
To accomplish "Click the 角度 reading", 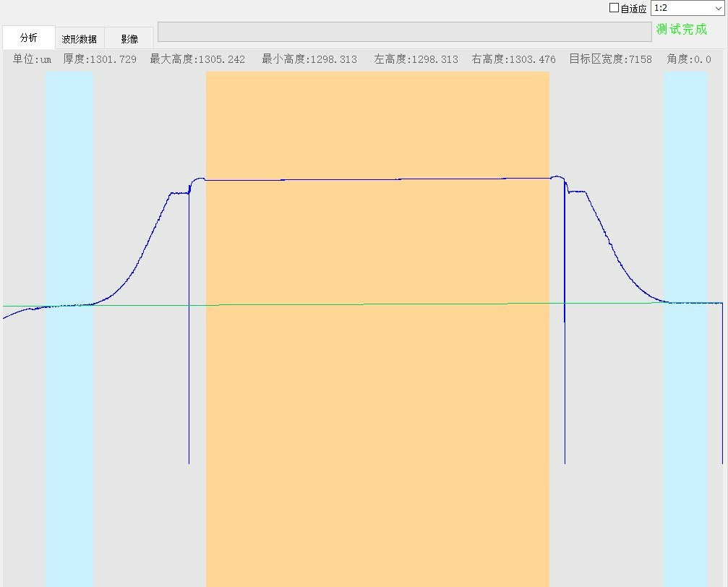I will (689, 59).
